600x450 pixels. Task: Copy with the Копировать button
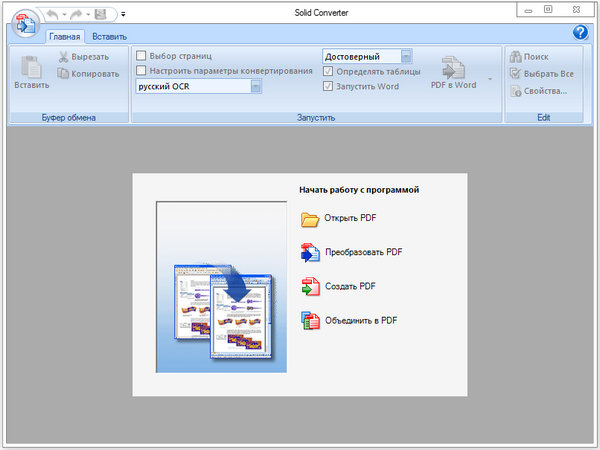click(88, 73)
